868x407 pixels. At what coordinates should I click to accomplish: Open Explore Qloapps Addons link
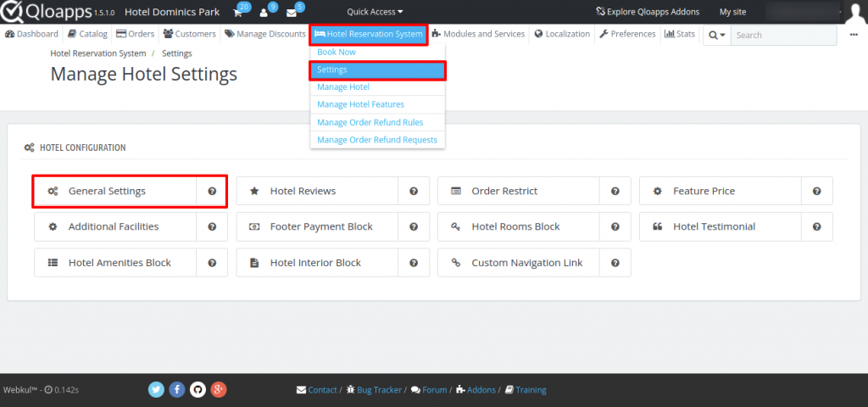tap(647, 12)
